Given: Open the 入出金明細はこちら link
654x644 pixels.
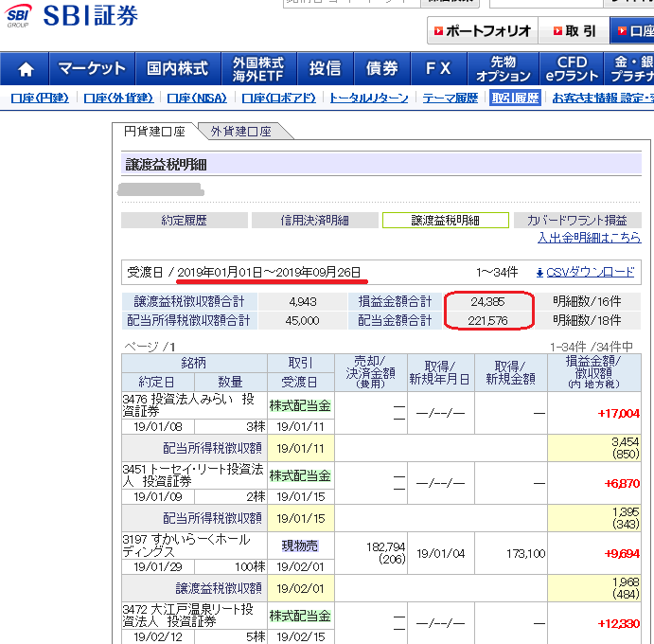Looking at the screenshot, I should (589, 238).
